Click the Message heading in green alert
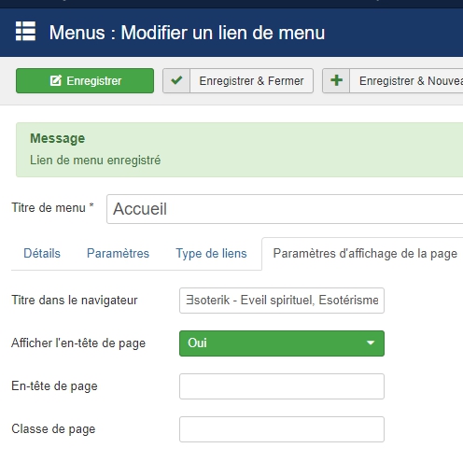463x476 pixels. (x=57, y=138)
